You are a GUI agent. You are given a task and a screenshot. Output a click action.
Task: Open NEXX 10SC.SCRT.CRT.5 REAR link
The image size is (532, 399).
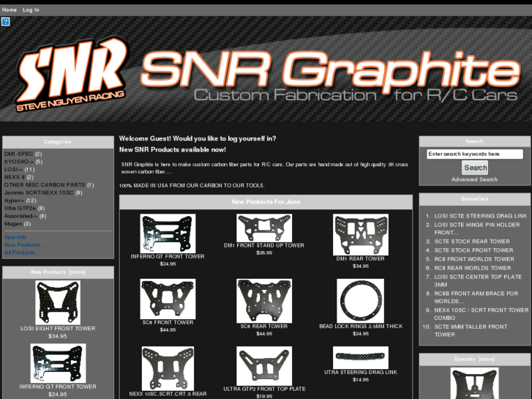click(x=168, y=395)
